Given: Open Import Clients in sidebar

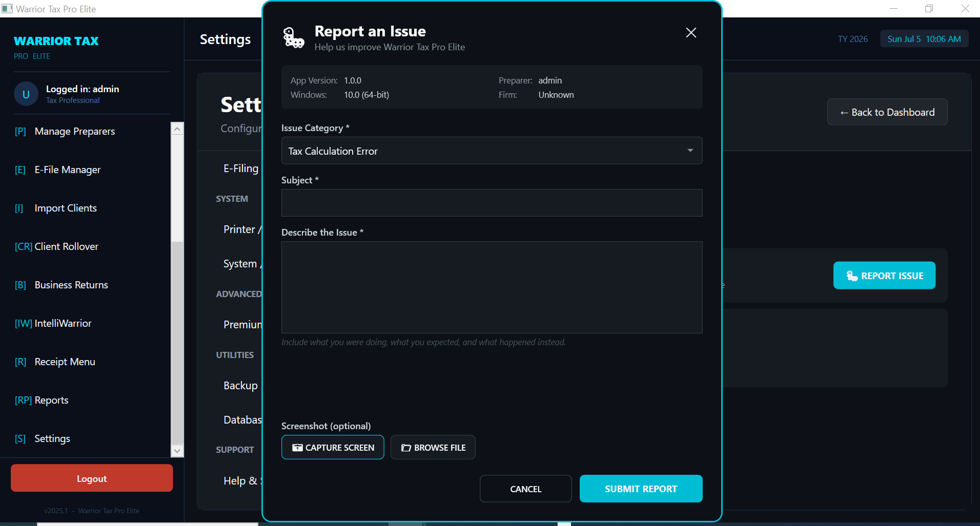Looking at the screenshot, I should click(x=85, y=208).
